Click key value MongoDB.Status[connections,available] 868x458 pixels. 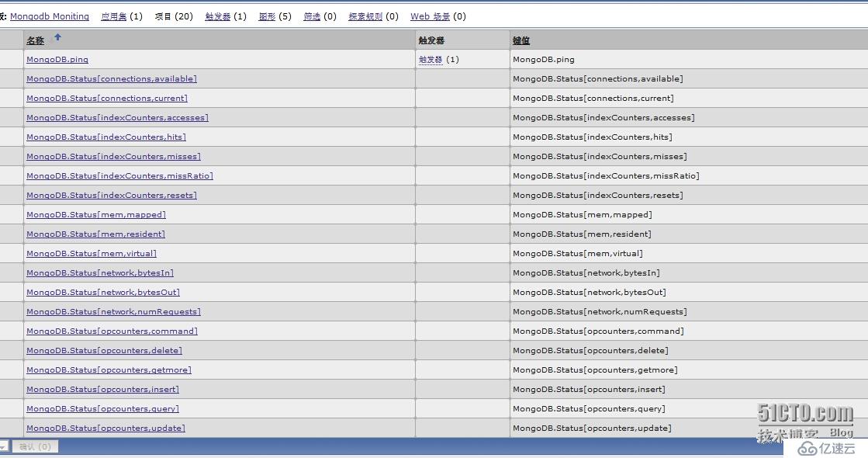[x=598, y=78]
